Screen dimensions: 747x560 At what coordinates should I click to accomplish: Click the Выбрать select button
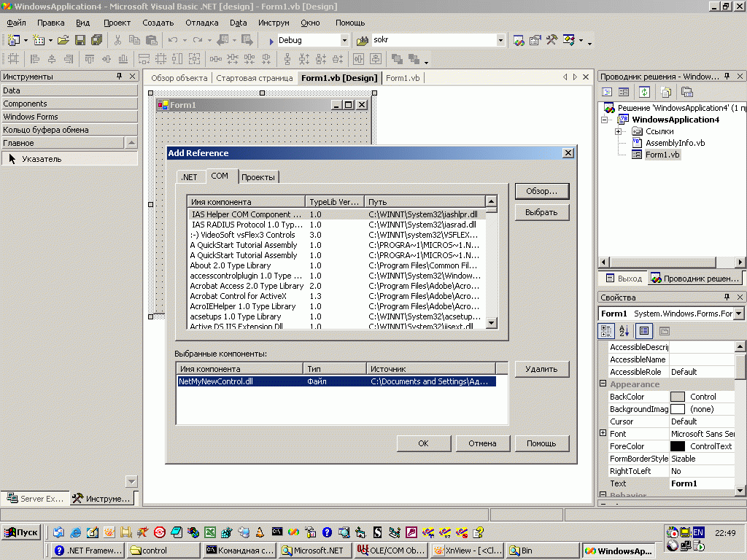pyautogui.click(x=542, y=212)
